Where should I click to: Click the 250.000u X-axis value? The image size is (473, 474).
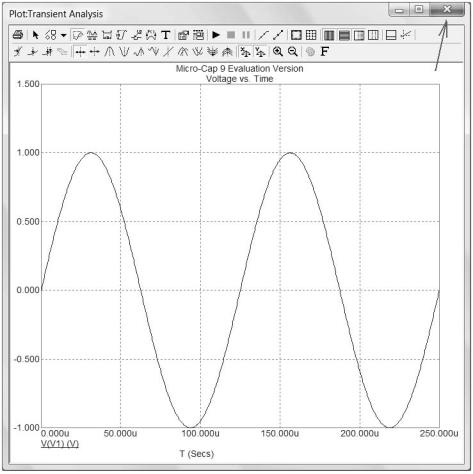439,433
